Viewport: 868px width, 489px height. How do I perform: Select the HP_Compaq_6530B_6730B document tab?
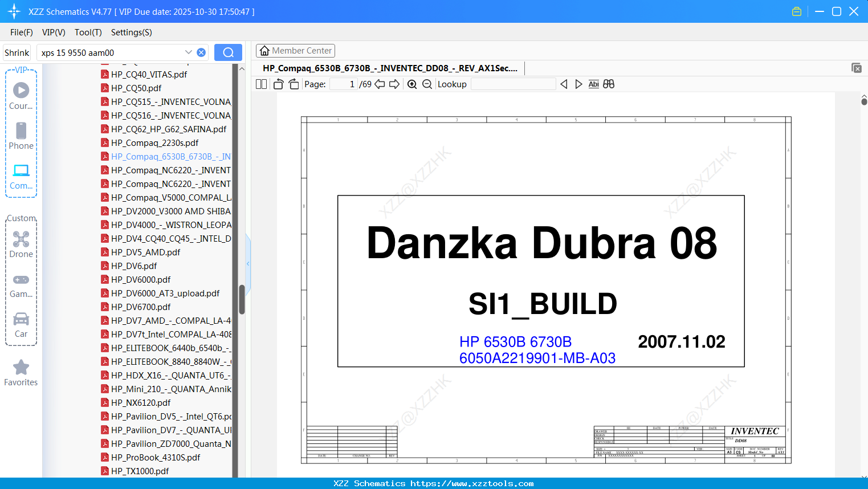390,68
